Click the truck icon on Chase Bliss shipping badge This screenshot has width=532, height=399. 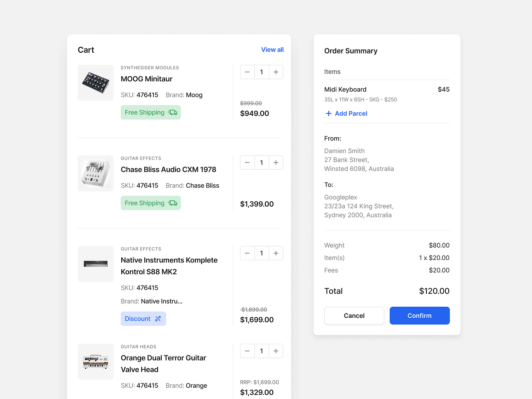pyautogui.click(x=173, y=203)
